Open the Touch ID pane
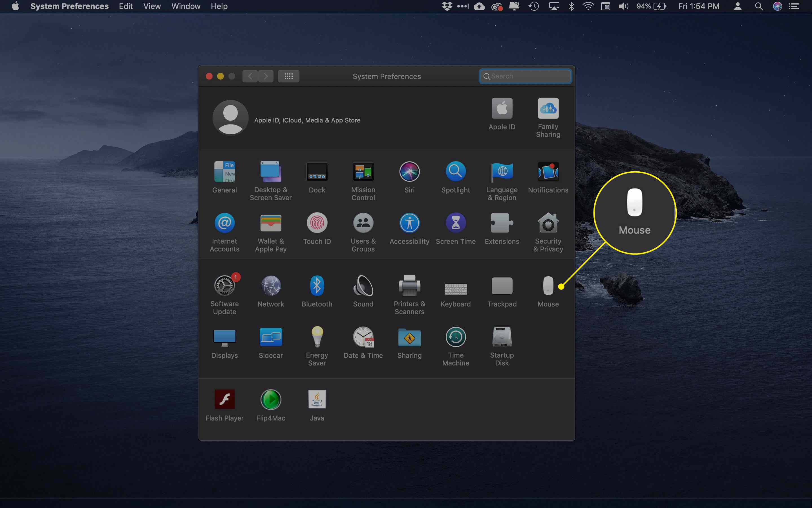This screenshot has height=508, width=812. [317, 229]
